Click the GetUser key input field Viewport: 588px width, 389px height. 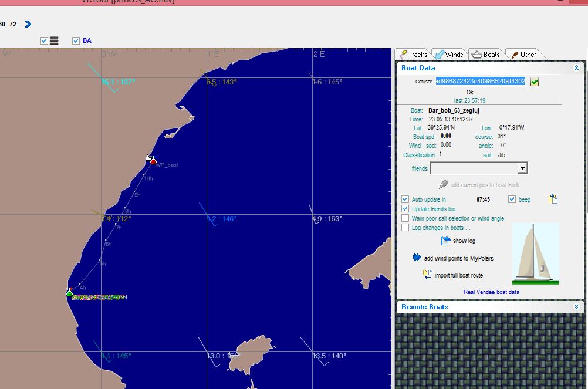tap(481, 82)
